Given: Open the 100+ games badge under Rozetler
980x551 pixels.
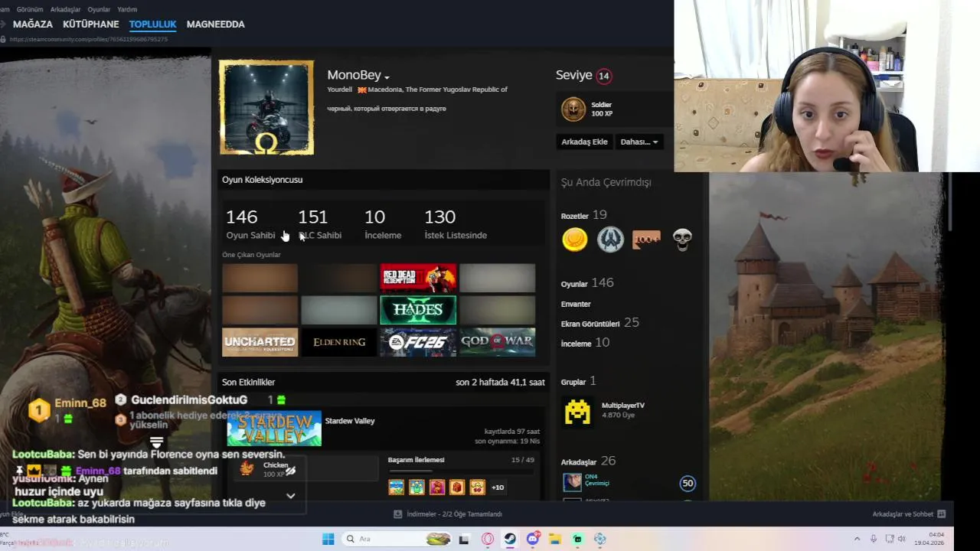Looking at the screenshot, I should pos(646,240).
